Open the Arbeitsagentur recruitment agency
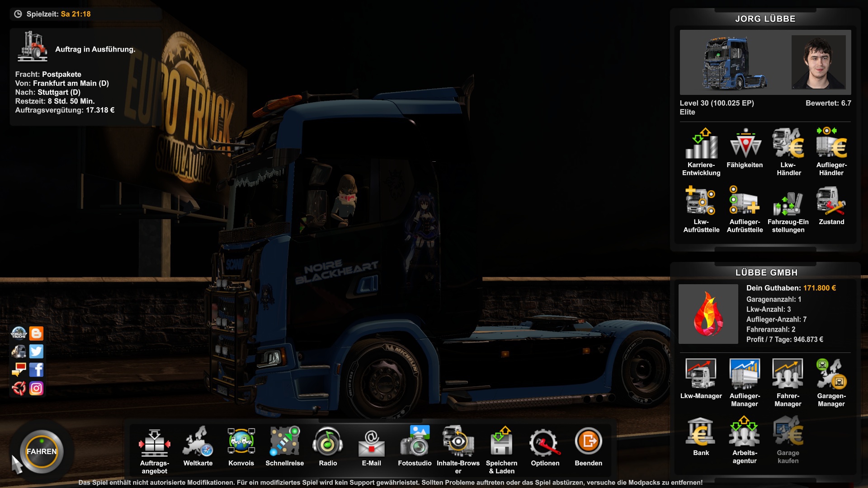Image resolution: width=868 pixels, height=488 pixels. [745, 440]
